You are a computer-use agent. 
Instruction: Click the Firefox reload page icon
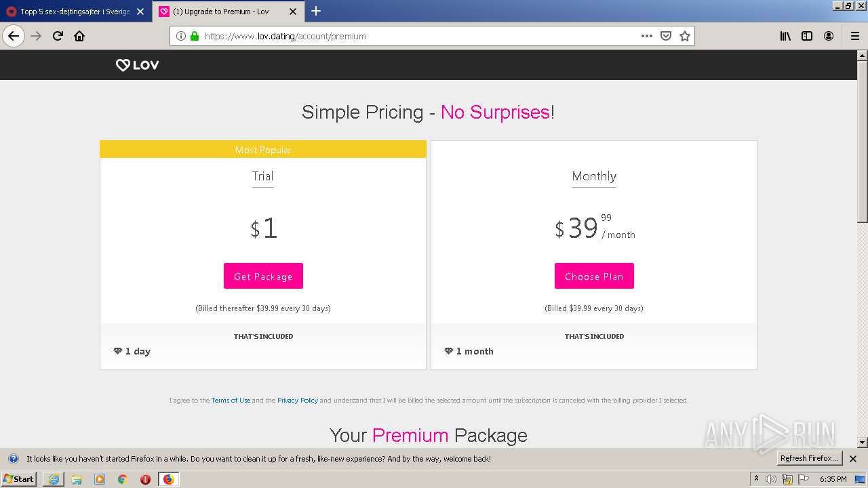pos(58,36)
